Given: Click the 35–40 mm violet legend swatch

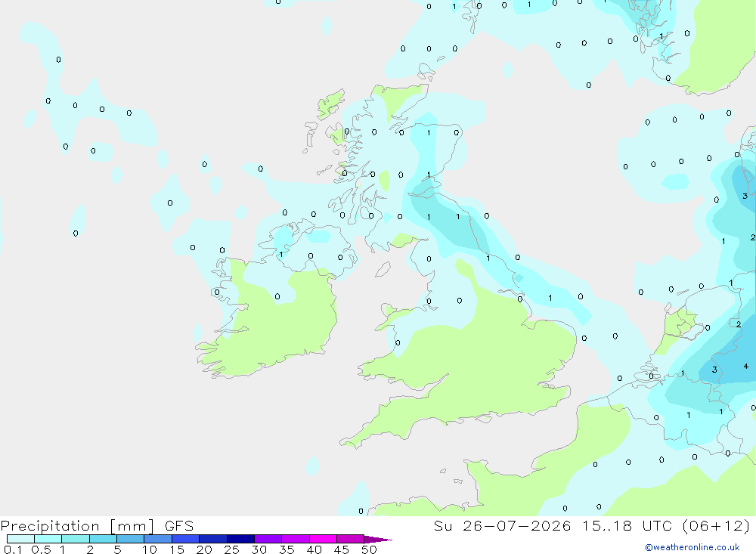Looking at the screenshot, I should tap(296, 539).
